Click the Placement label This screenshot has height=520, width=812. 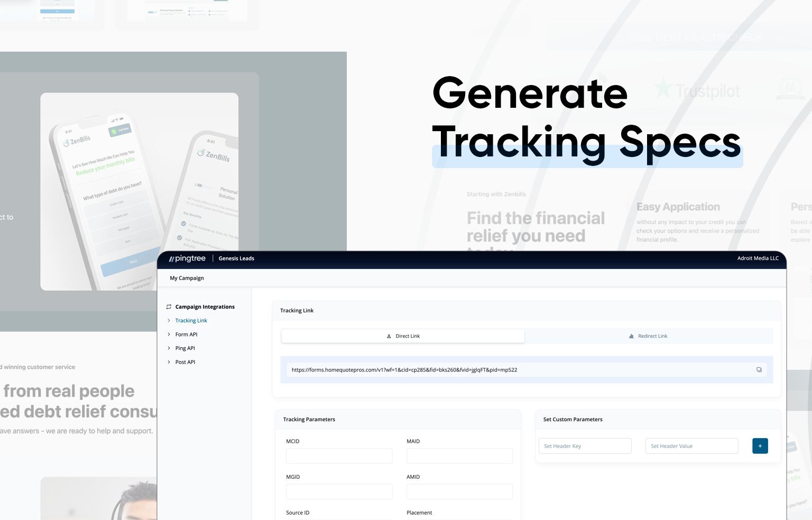pos(419,513)
